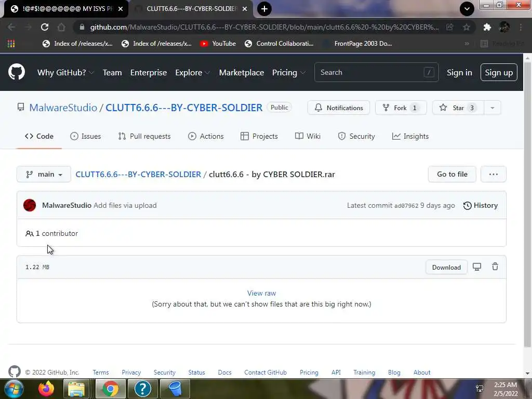Download the rar file

point(446,268)
